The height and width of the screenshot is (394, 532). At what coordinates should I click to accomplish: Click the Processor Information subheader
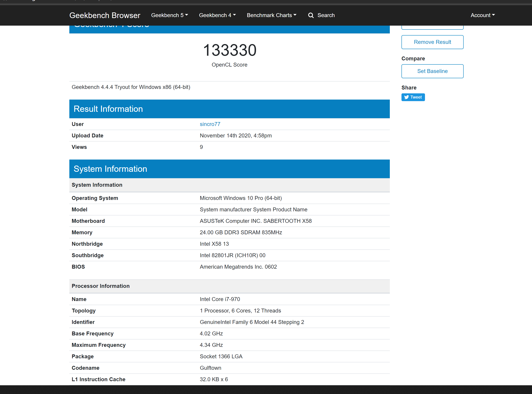(229, 286)
